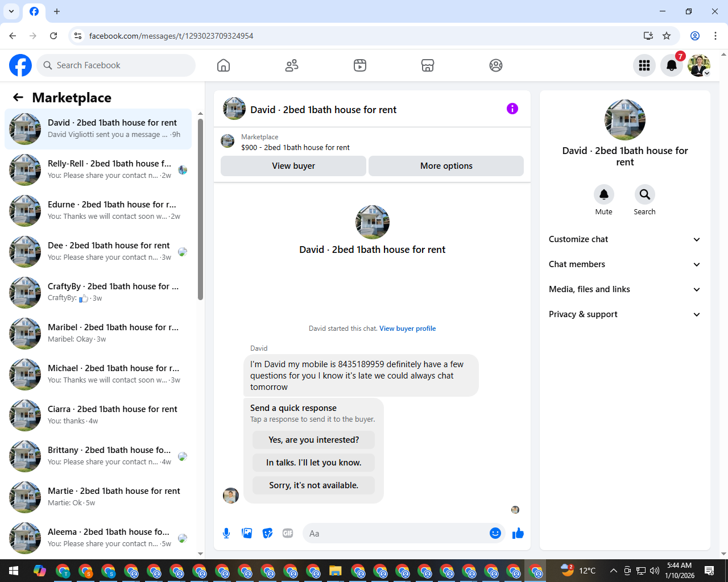This screenshot has width=728, height=582.
Task: Expand Customize chat section
Action: coord(624,239)
